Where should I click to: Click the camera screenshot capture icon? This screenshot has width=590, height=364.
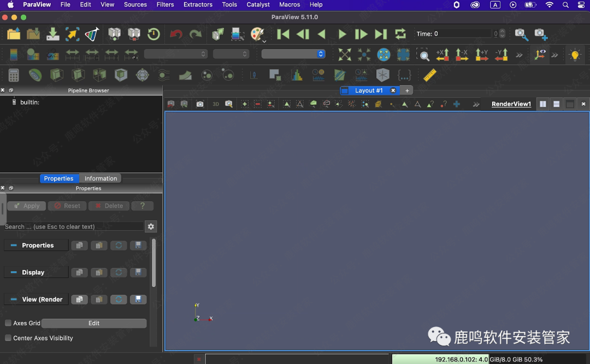click(200, 104)
